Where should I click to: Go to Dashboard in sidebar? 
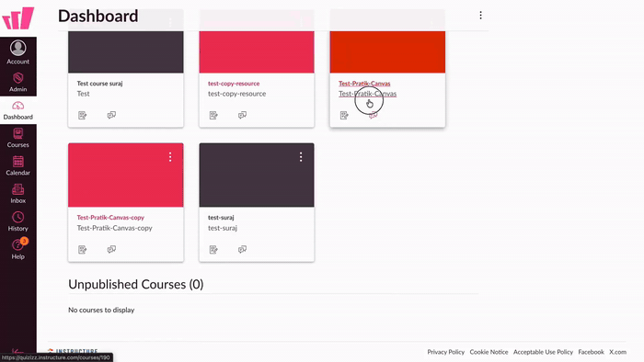(18, 110)
